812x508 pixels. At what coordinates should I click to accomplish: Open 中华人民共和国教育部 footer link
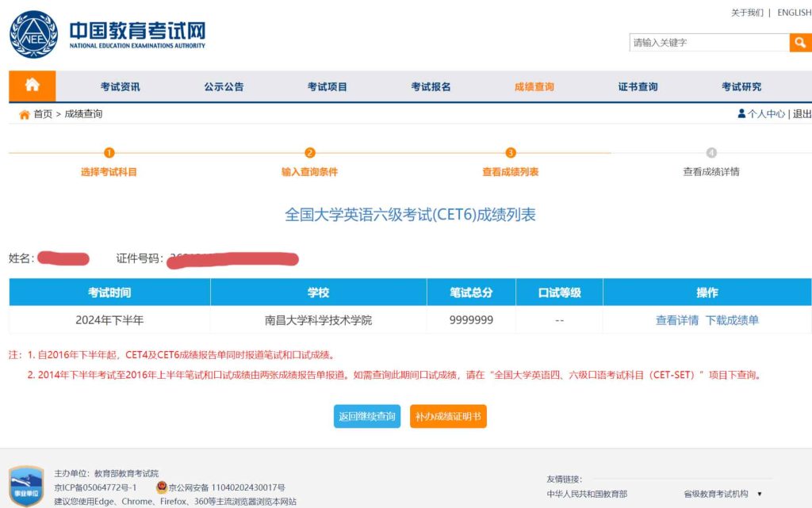pyautogui.click(x=587, y=494)
